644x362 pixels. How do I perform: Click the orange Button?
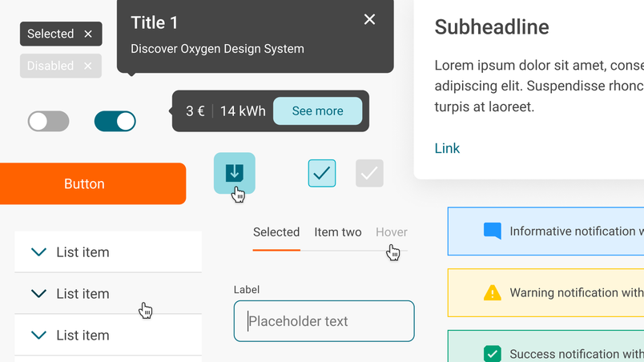pyautogui.click(x=93, y=183)
